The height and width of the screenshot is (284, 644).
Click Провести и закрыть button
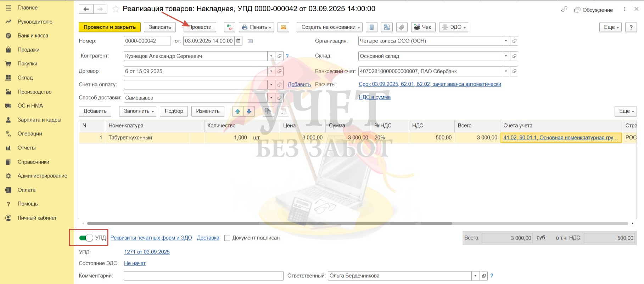coord(110,27)
